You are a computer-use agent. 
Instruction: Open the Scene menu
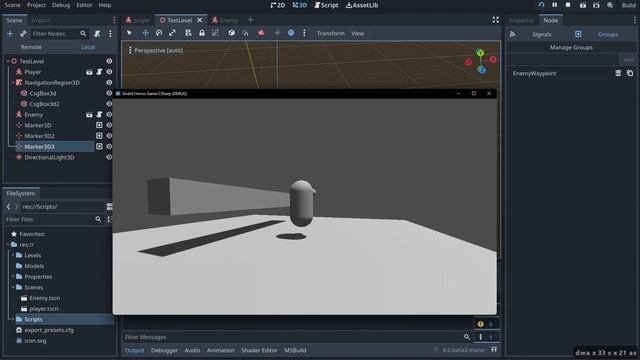coord(12,5)
